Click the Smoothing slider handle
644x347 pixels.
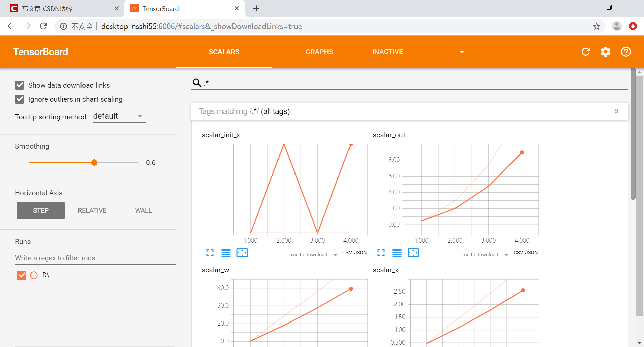click(94, 163)
